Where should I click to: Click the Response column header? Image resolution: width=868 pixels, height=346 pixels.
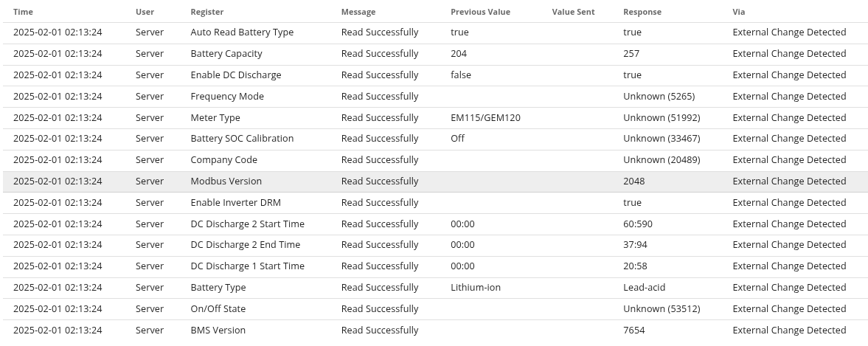tap(642, 12)
